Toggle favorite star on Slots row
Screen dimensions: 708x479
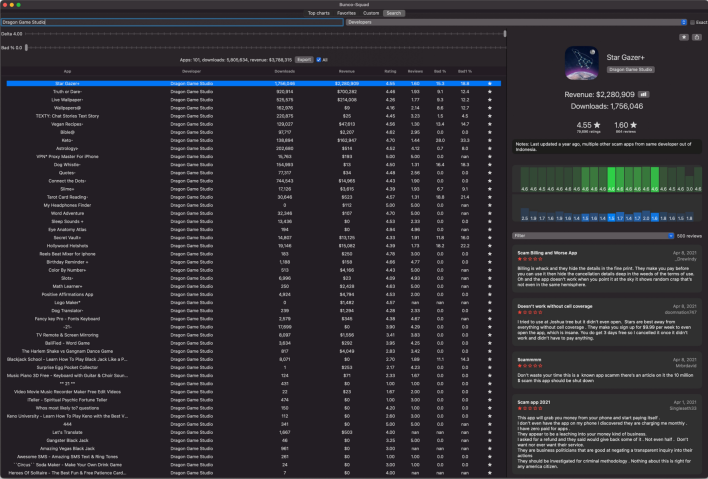[490, 279]
